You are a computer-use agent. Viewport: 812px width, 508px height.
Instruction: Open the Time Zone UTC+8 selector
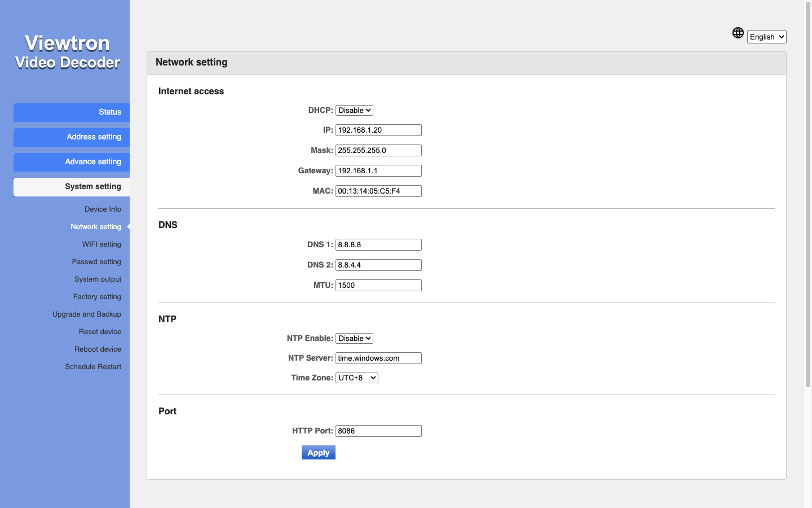356,378
